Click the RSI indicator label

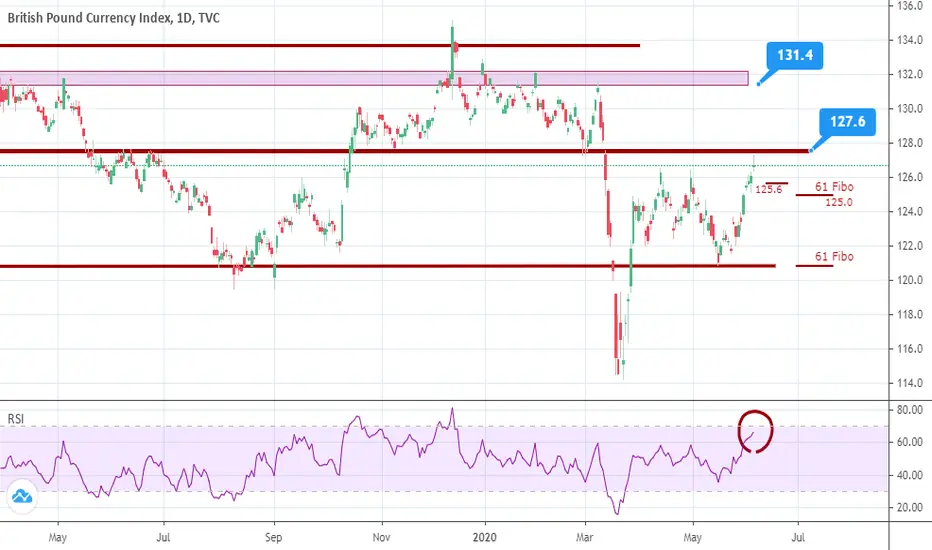point(16,419)
